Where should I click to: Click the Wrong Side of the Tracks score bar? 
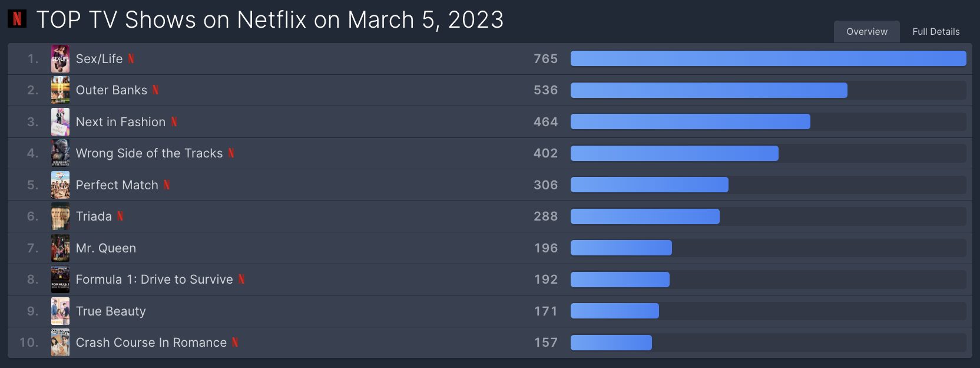[x=674, y=153]
